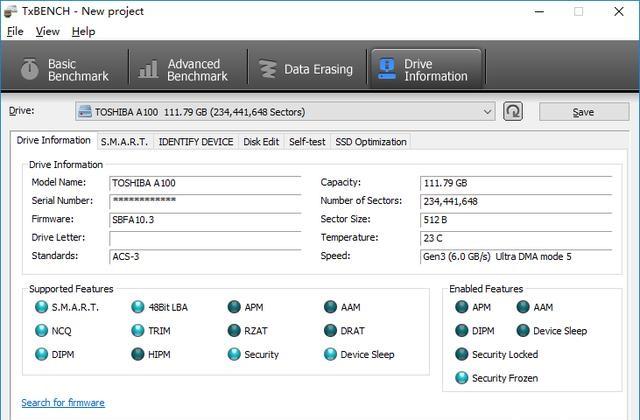This screenshot has width=640, height=420.
Task: Click the Number of Sectors field
Action: (516, 201)
